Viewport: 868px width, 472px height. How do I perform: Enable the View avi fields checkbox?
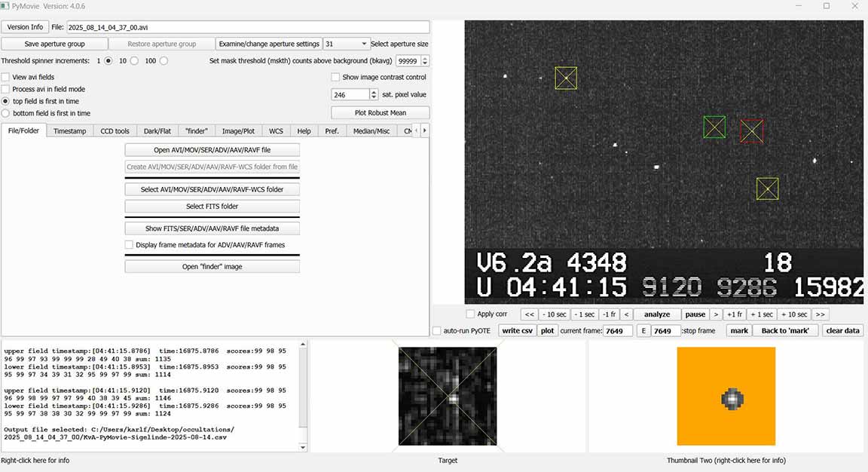pos(6,77)
